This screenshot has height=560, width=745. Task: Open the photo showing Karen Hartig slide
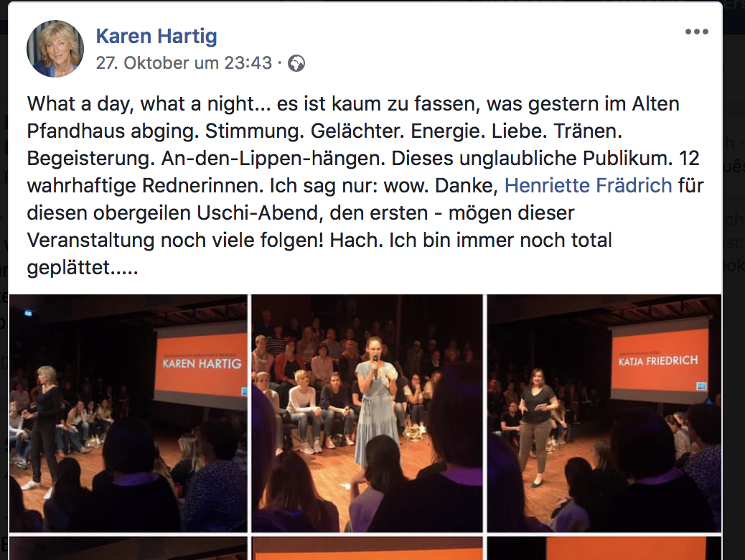pyautogui.click(x=128, y=413)
